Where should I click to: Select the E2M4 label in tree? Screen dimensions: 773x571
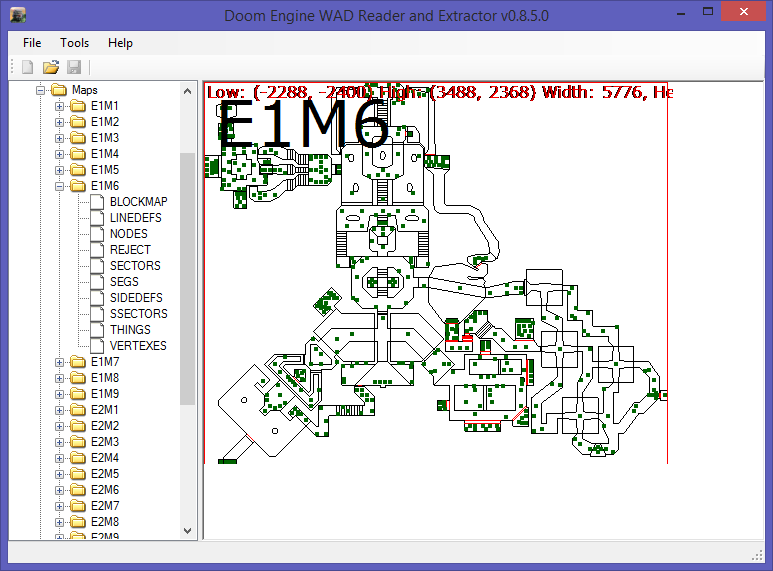[105, 458]
